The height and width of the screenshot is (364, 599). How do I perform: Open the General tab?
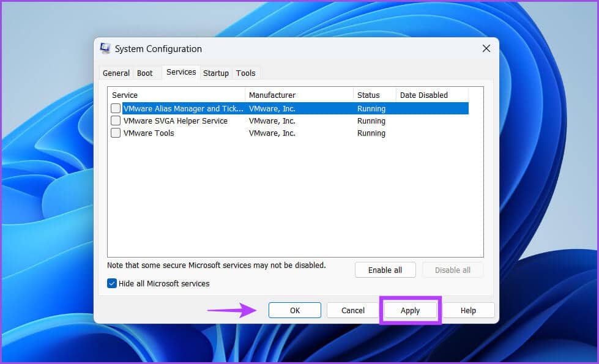coord(116,73)
